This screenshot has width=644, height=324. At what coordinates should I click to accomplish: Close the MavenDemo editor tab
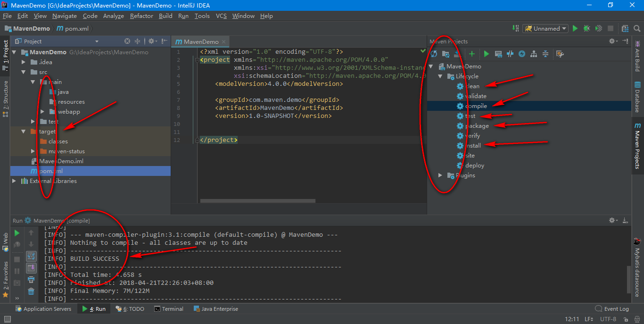point(224,42)
